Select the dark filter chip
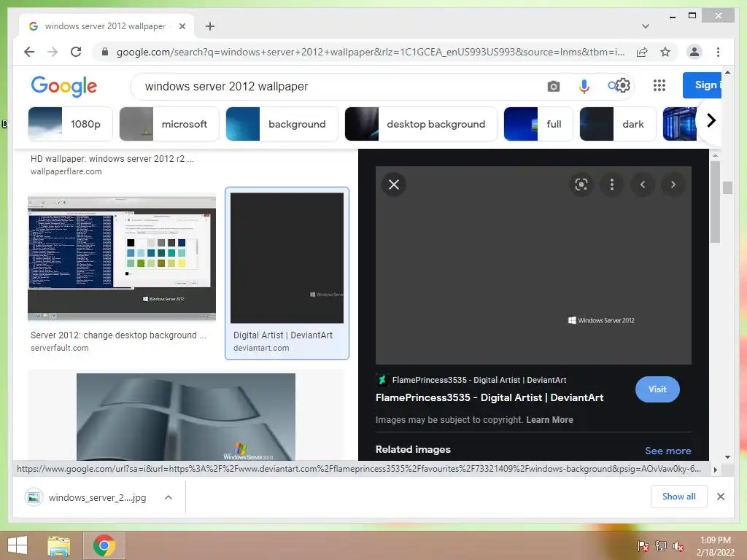Screen dimensions: 747x560 click(617, 124)
